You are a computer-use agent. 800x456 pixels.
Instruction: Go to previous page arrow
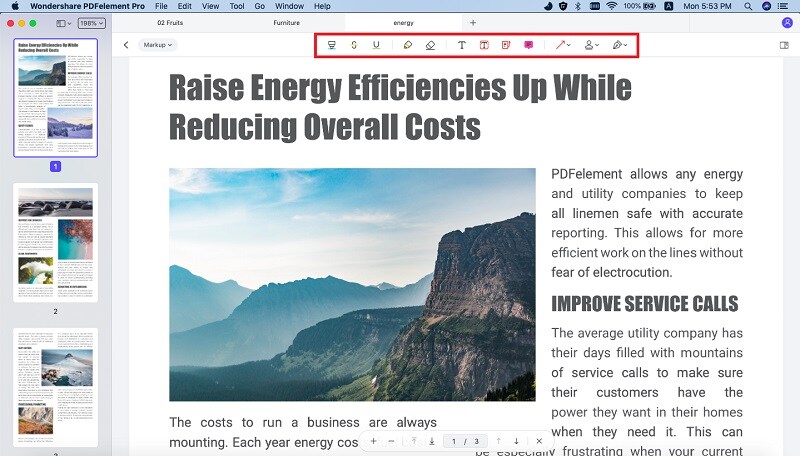[x=498, y=441]
